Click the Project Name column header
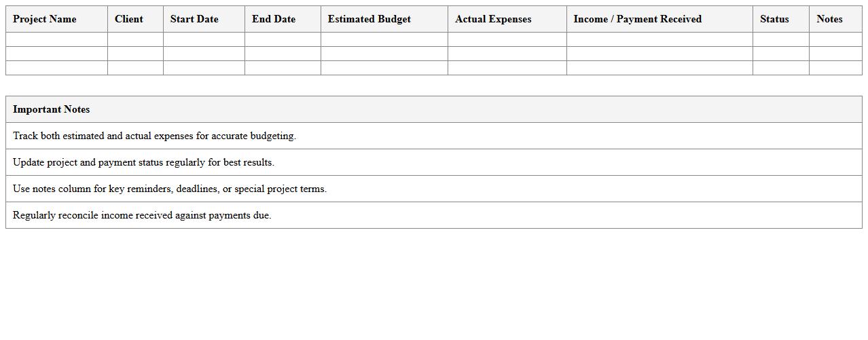This screenshot has width=868, height=340. tap(45, 19)
